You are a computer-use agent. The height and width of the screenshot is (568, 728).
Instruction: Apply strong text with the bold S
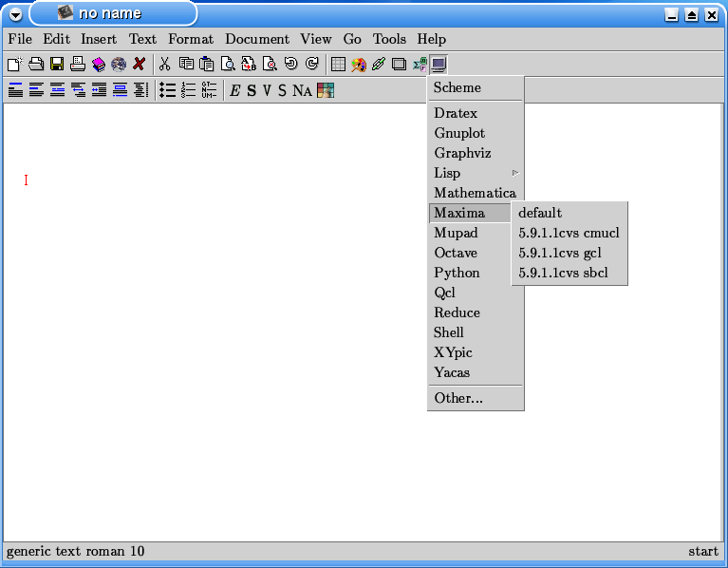[x=252, y=90]
